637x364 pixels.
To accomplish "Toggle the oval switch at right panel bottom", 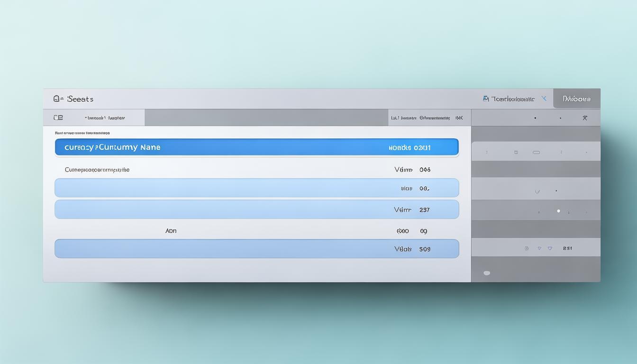I will pos(487,273).
